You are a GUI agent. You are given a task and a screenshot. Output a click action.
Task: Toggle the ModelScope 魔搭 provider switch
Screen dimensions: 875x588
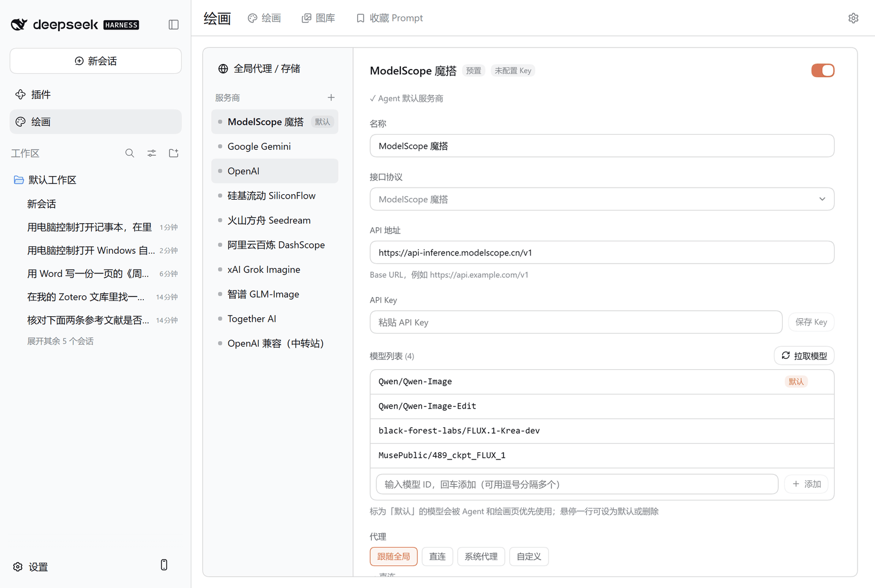coord(822,71)
